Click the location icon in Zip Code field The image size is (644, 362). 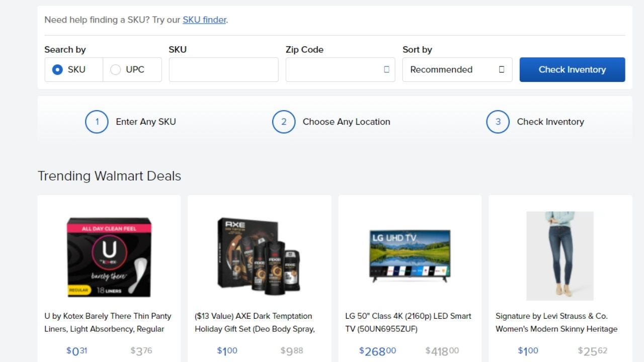386,69
